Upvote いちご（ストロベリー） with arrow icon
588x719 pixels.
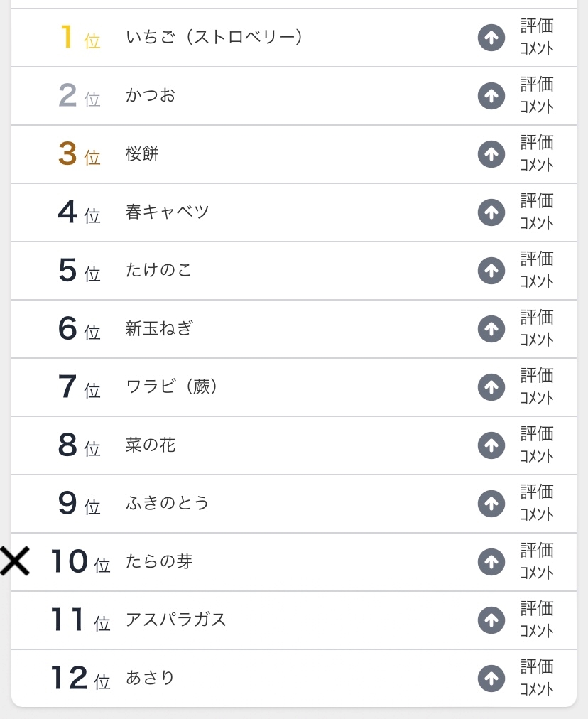[x=491, y=38]
